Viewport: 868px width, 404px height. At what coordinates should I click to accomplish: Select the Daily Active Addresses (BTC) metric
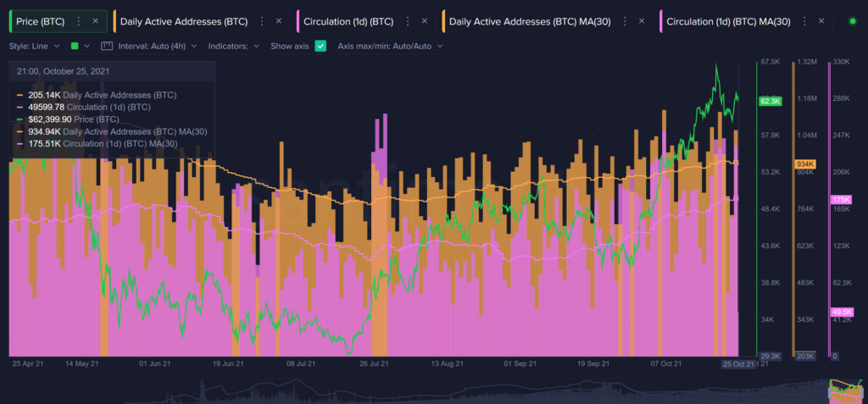click(x=184, y=21)
